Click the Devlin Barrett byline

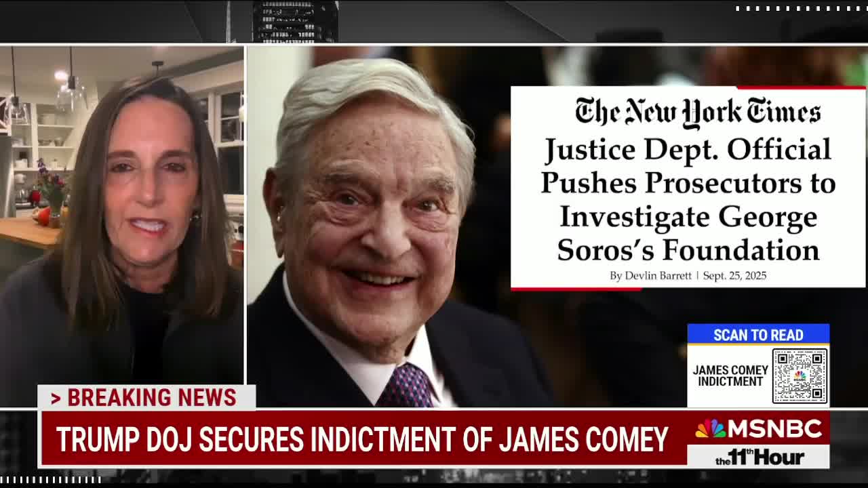[x=650, y=276]
